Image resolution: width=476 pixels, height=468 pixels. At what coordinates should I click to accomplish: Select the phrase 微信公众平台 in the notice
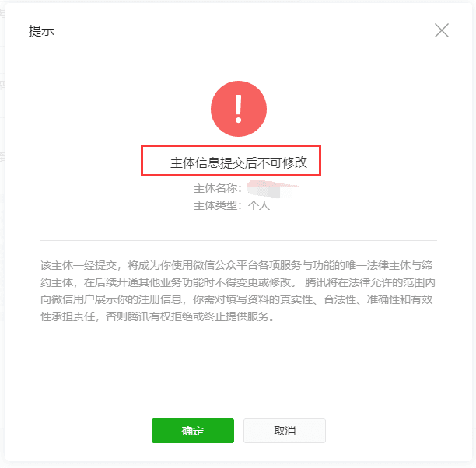click(226, 265)
